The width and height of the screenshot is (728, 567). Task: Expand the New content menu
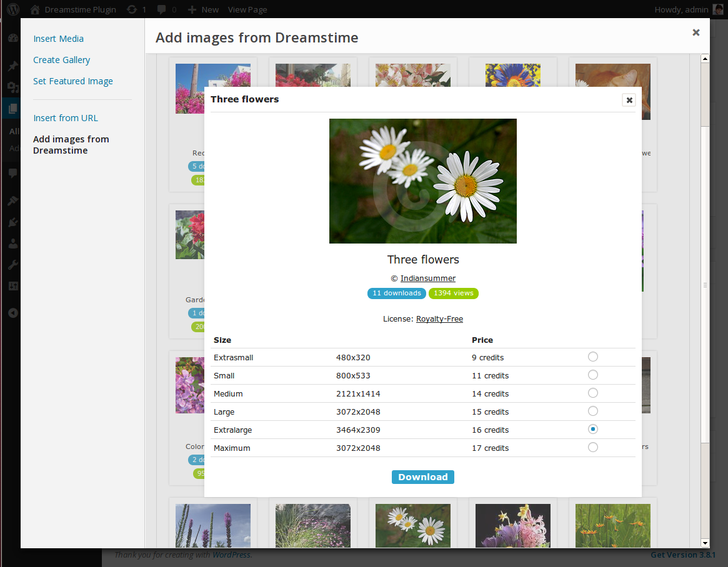[x=203, y=9]
